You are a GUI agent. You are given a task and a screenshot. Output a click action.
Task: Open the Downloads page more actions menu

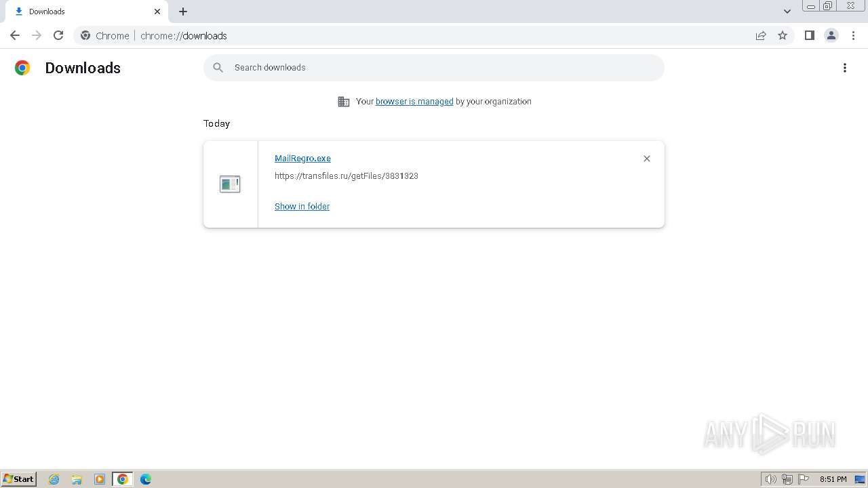pos(845,68)
